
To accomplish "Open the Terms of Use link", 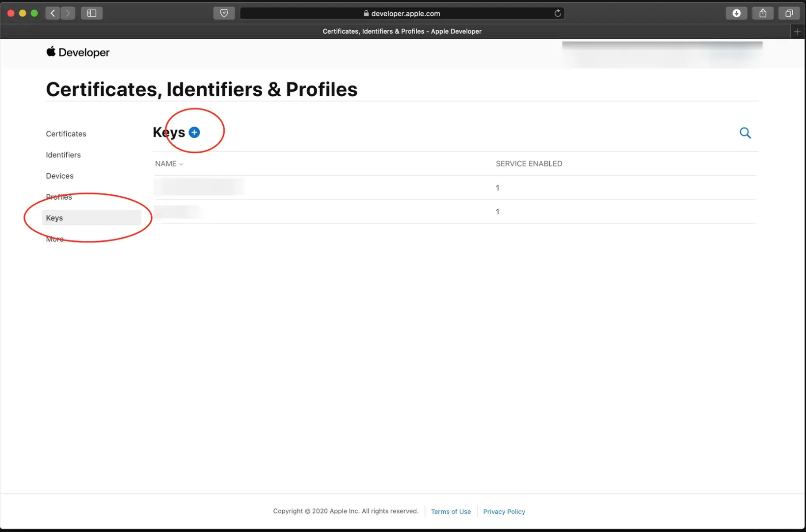I will click(451, 511).
